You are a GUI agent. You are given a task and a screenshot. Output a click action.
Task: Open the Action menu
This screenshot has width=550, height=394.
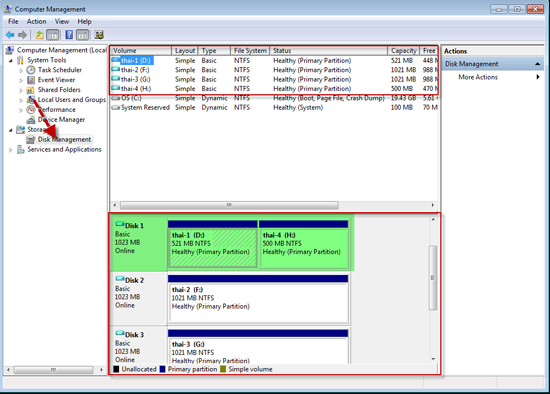tap(36, 21)
